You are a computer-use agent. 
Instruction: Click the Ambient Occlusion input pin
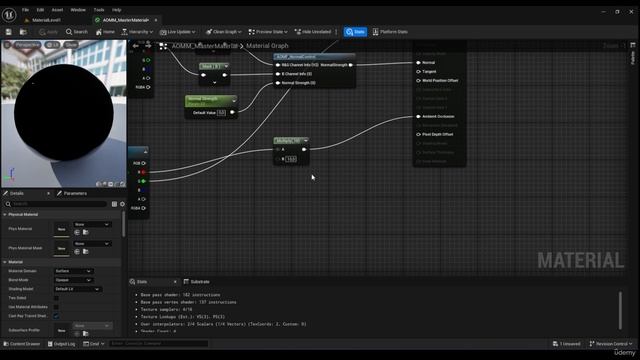(x=418, y=116)
